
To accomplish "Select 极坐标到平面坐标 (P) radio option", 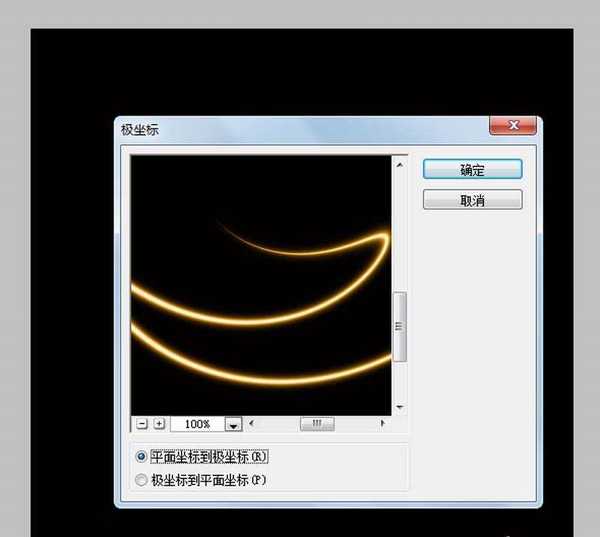I will [142, 480].
